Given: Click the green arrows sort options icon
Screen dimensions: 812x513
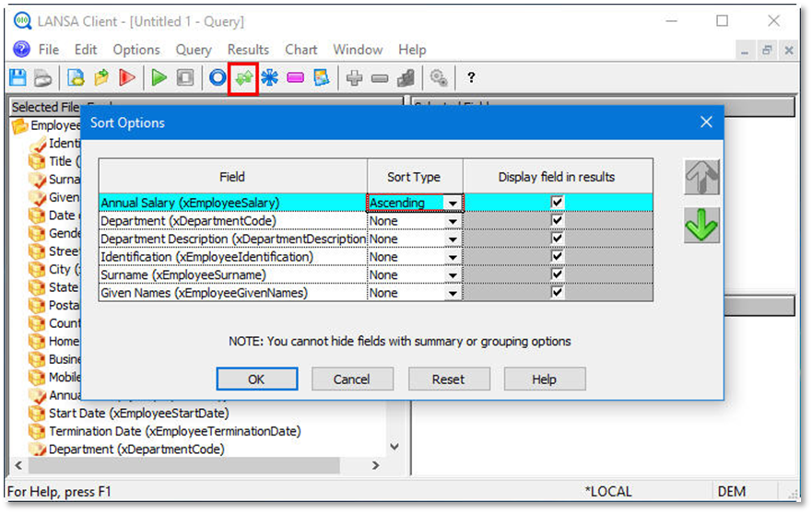Looking at the screenshot, I should point(243,78).
